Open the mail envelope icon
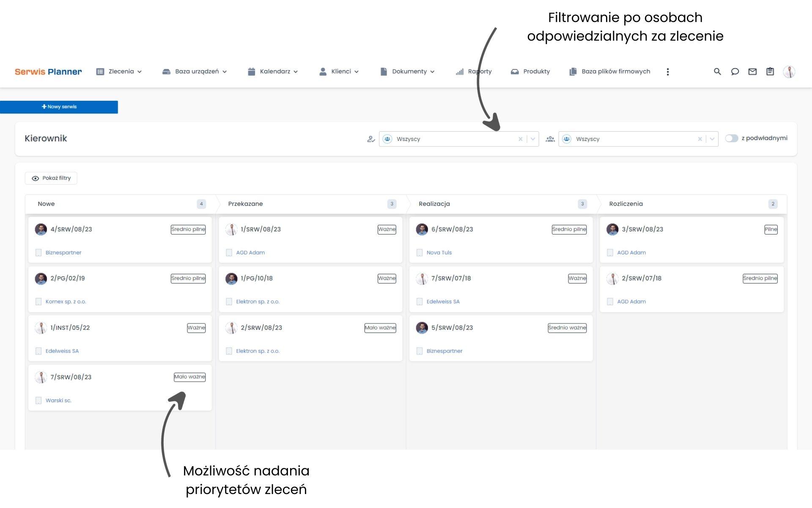This screenshot has height=508, width=812. tap(752, 72)
